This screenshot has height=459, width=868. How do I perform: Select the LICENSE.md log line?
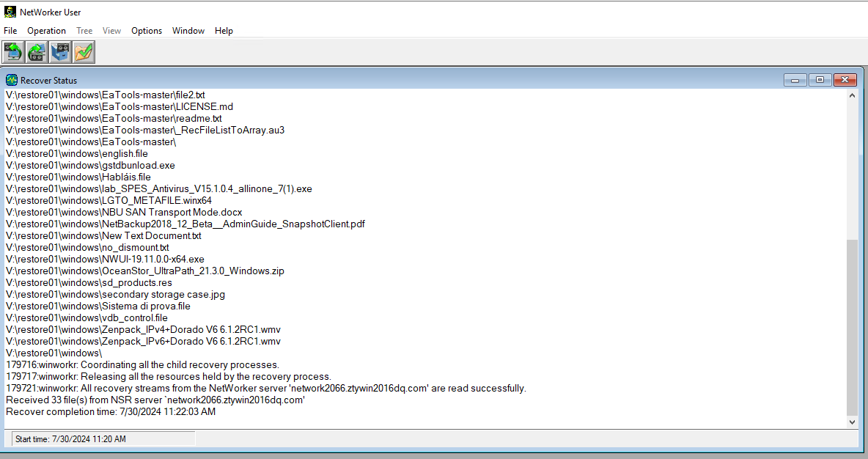119,107
